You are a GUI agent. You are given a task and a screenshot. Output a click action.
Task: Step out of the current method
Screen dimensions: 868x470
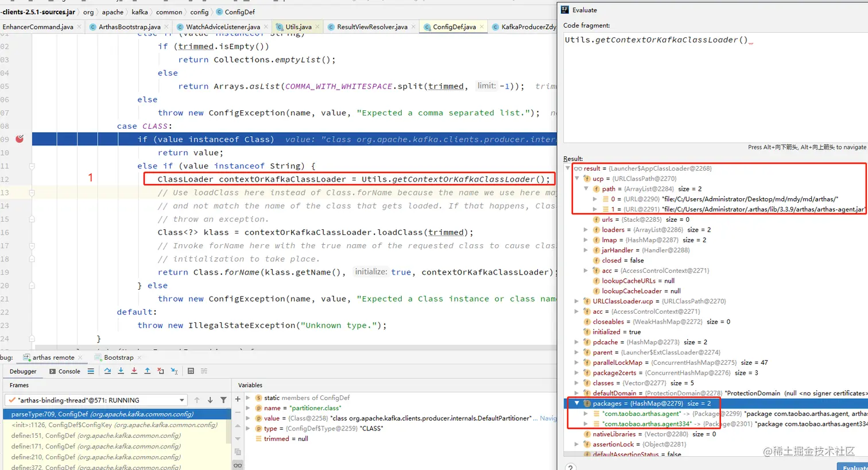tap(147, 371)
